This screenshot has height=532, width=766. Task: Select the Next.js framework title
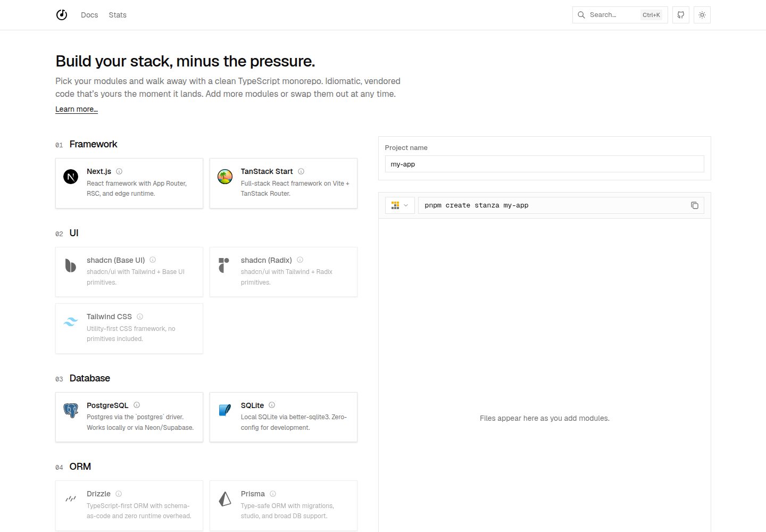[99, 171]
